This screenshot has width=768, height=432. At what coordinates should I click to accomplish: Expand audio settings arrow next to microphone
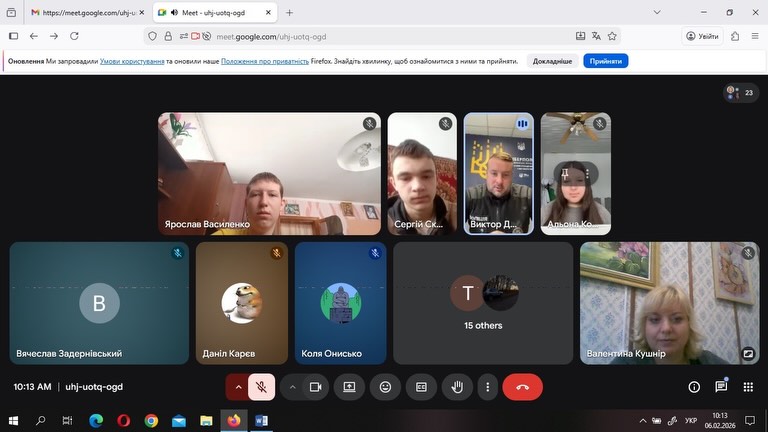pos(238,387)
